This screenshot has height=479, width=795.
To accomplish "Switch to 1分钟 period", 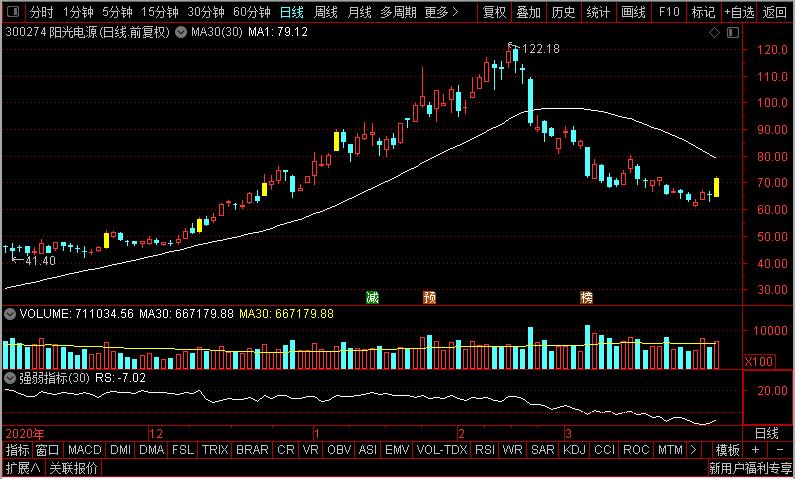I will click(80, 12).
